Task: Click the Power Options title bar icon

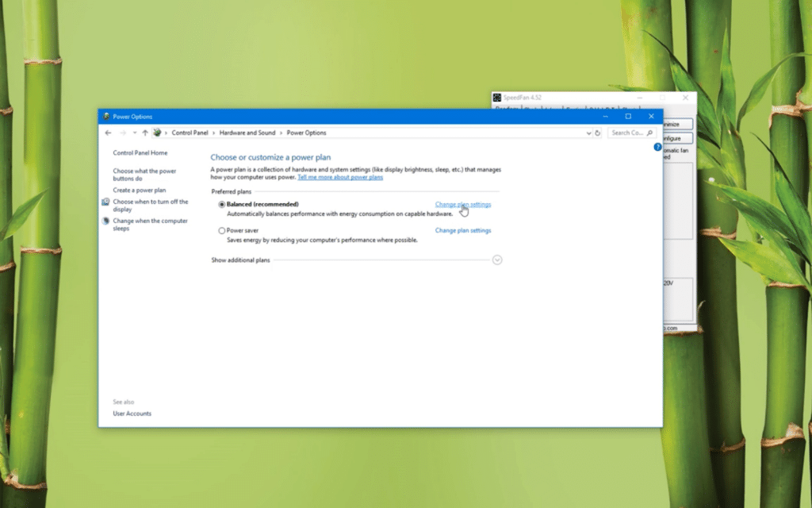Action: pos(106,116)
